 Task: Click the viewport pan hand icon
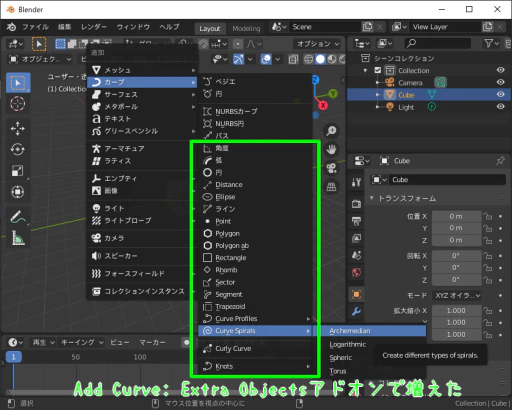coord(331,149)
